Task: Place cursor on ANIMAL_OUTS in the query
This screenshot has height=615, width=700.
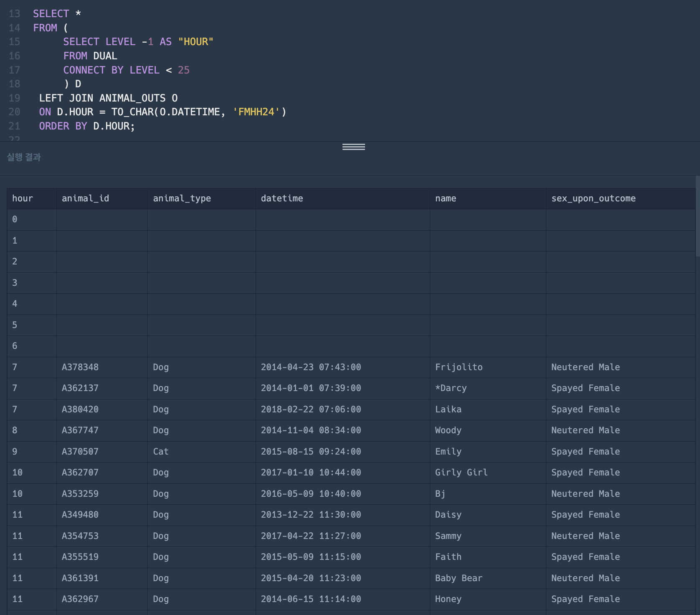Action: (132, 98)
